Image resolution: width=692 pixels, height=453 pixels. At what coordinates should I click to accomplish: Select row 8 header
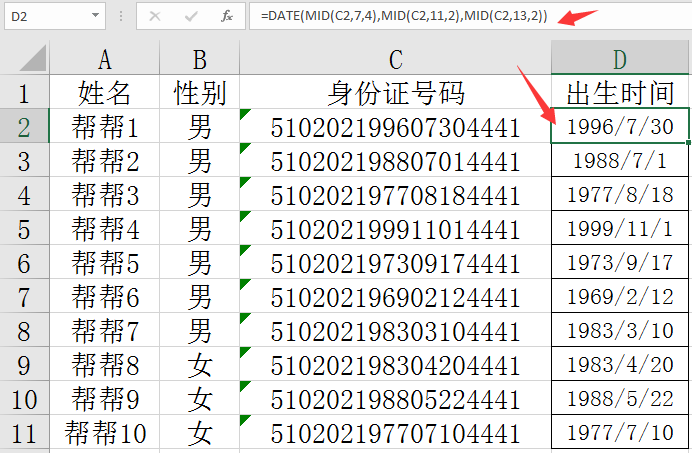pyautogui.click(x=24, y=330)
